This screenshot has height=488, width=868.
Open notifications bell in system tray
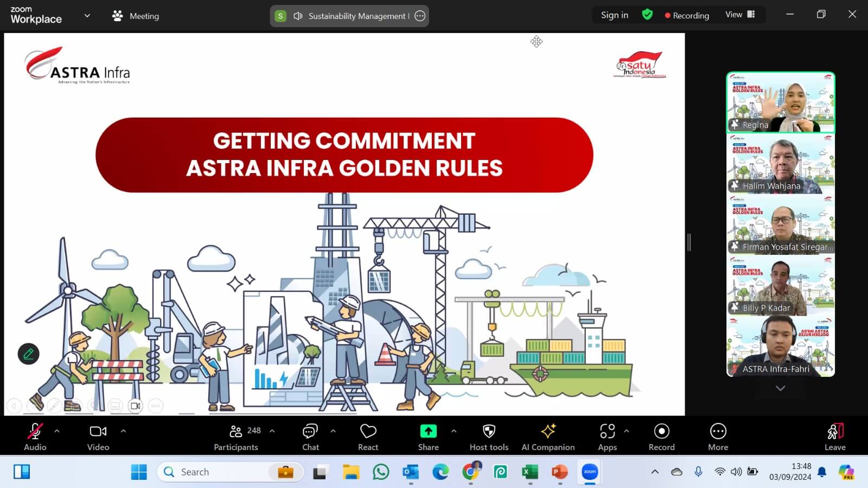tap(822, 472)
